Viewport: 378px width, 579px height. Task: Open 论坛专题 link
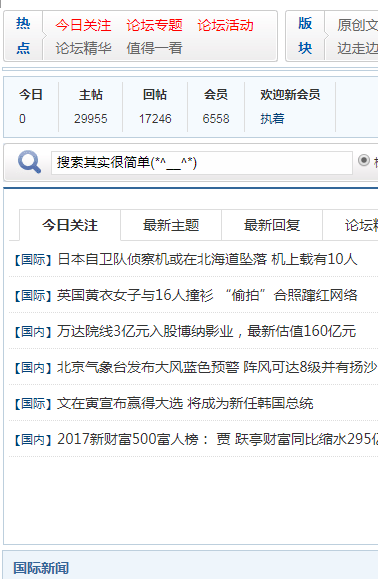click(x=154, y=25)
